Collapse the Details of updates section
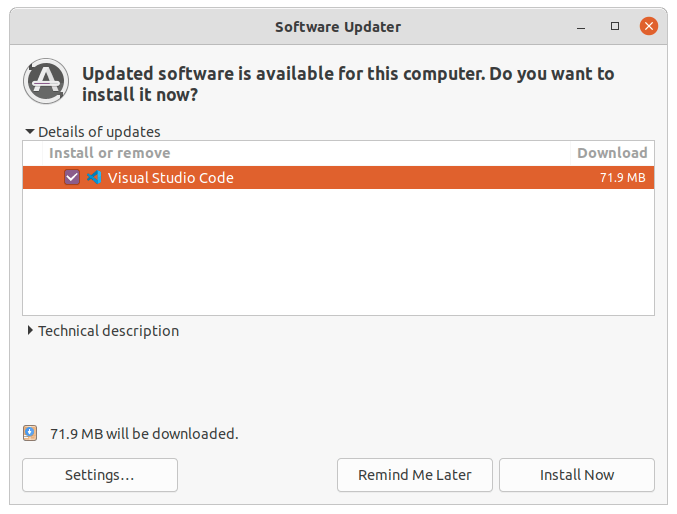The height and width of the screenshot is (514, 677). tap(30, 131)
